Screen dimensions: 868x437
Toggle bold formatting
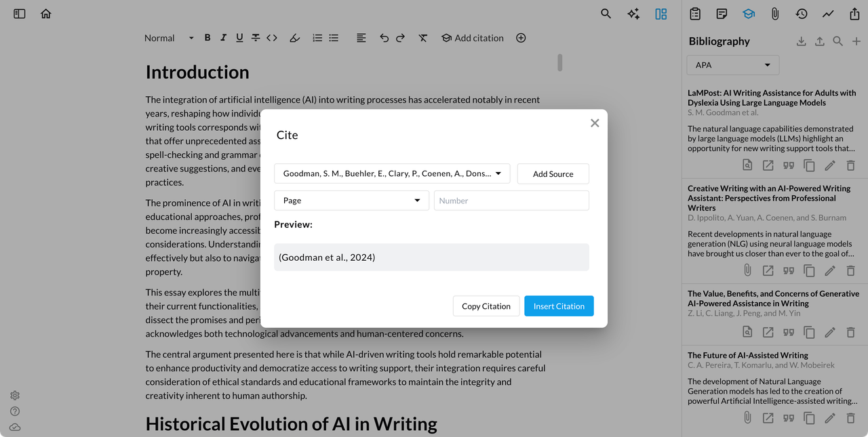coord(208,38)
